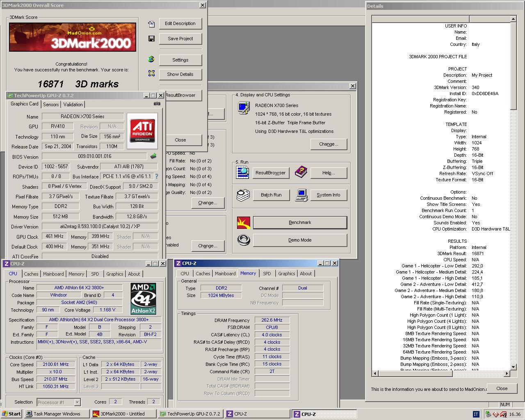Click the GPU-Z camera screenshot icon

click(x=157, y=104)
